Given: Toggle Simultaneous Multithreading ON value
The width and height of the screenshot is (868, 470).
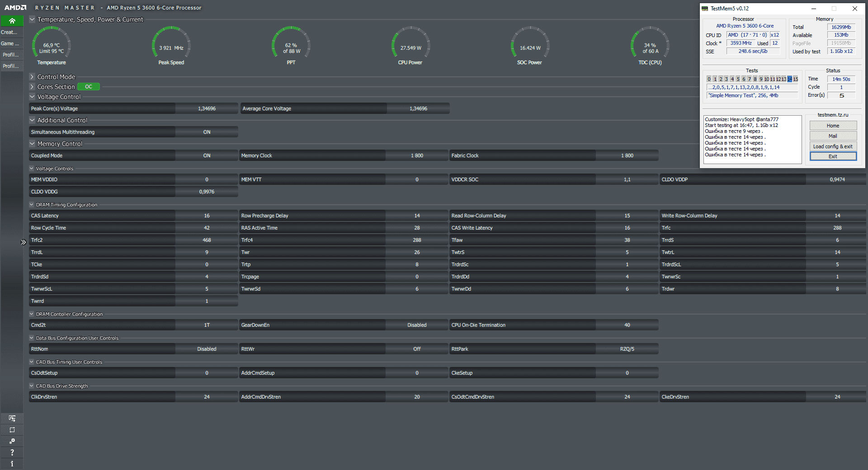Looking at the screenshot, I should [x=207, y=132].
